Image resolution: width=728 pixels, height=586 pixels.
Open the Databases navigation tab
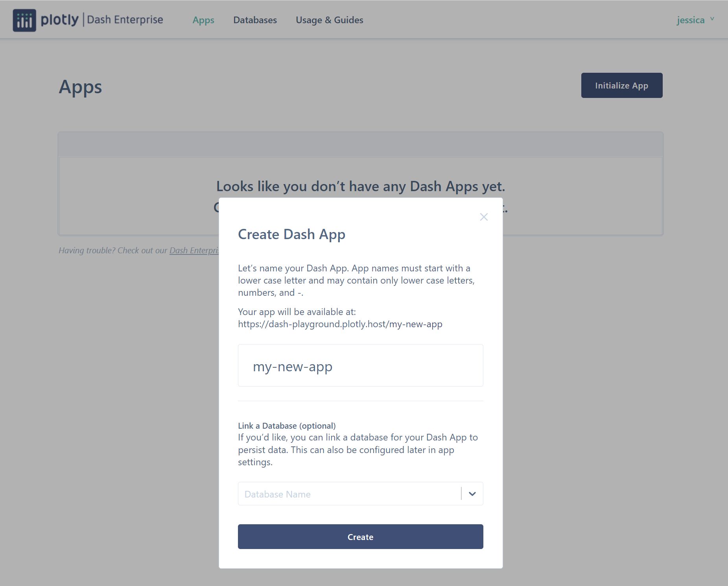tap(255, 20)
